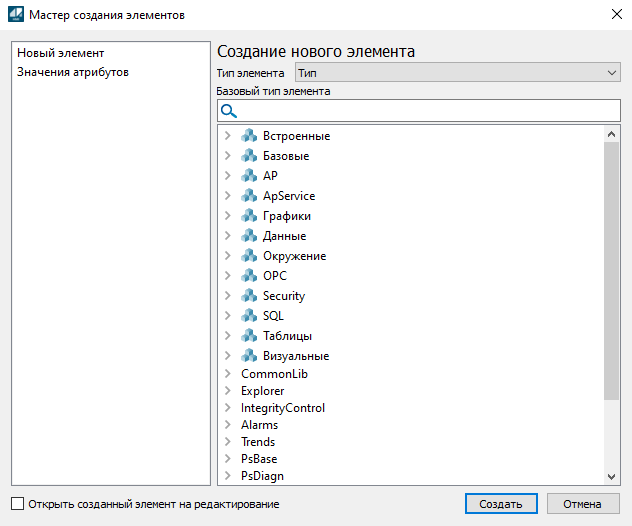The width and height of the screenshot is (632, 526).
Task: Click the SQL group icon
Action: click(249, 316)
